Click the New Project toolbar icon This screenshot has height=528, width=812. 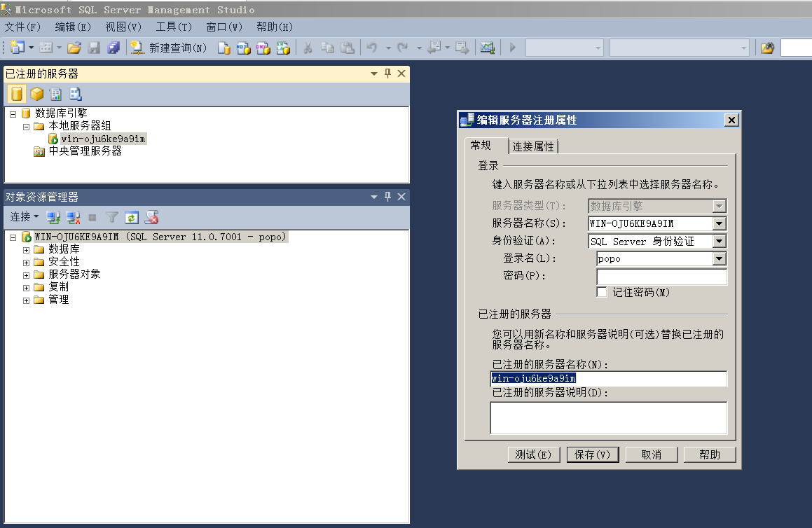[x=17, y=48]
